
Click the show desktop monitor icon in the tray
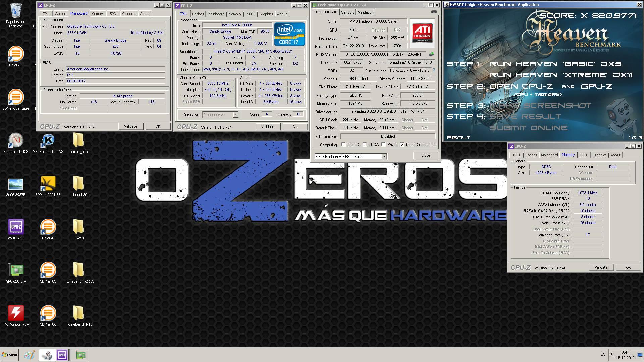[640, 355]
